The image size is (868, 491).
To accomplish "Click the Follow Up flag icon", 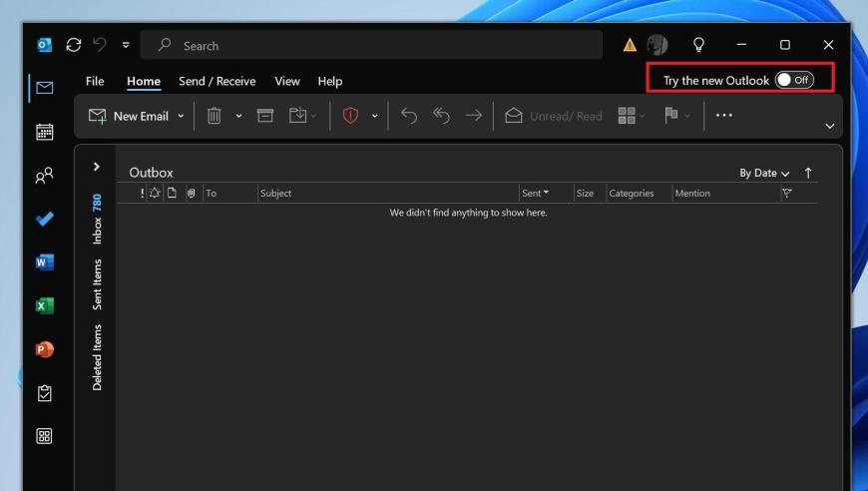I will tap(671, 115).
